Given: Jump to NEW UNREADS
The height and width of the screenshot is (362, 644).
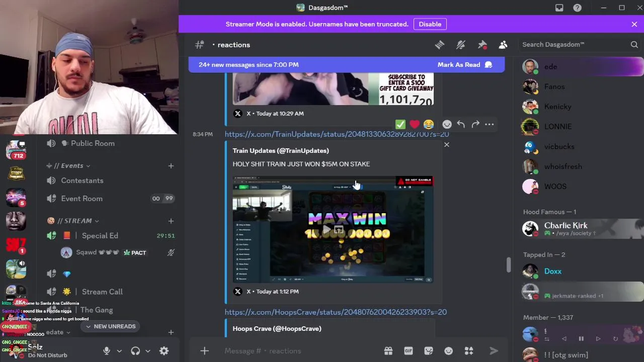Looking at the screenshot, I should (x=110, y=326).
